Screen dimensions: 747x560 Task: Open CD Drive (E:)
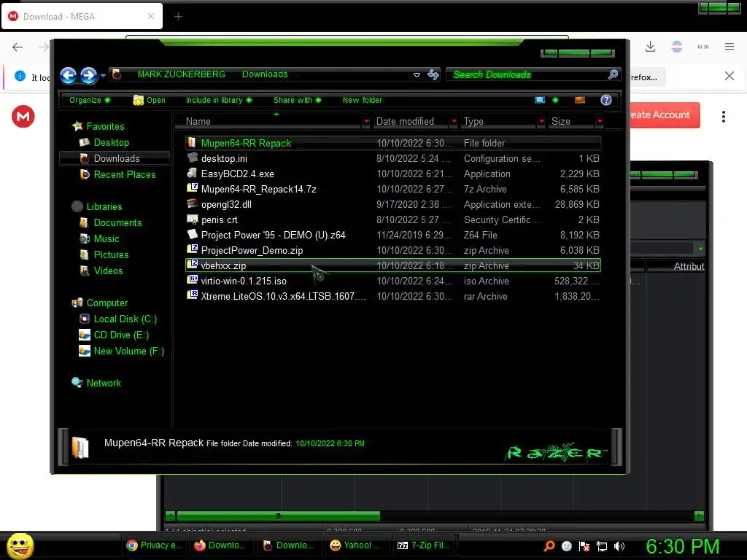click(121, 335)
